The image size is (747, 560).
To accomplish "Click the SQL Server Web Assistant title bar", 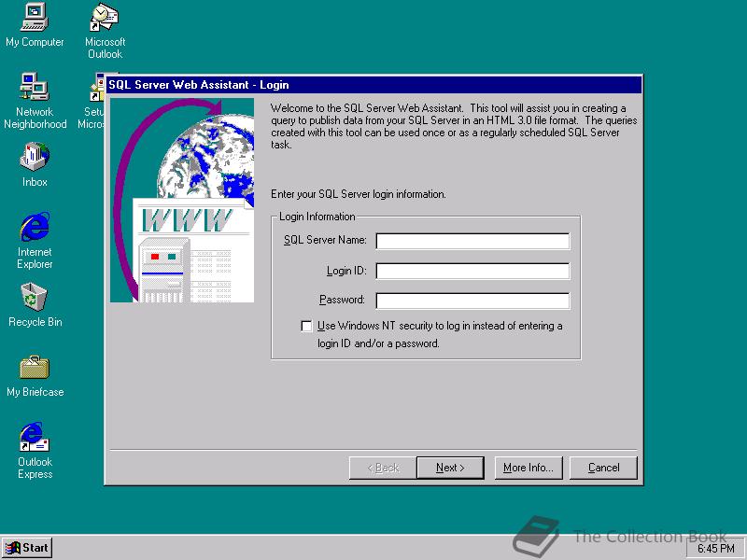I will [x=373, y=85].
